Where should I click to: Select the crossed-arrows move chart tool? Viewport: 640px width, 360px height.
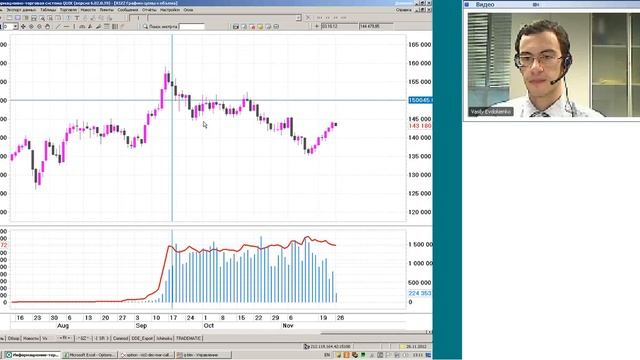[23, 27]
